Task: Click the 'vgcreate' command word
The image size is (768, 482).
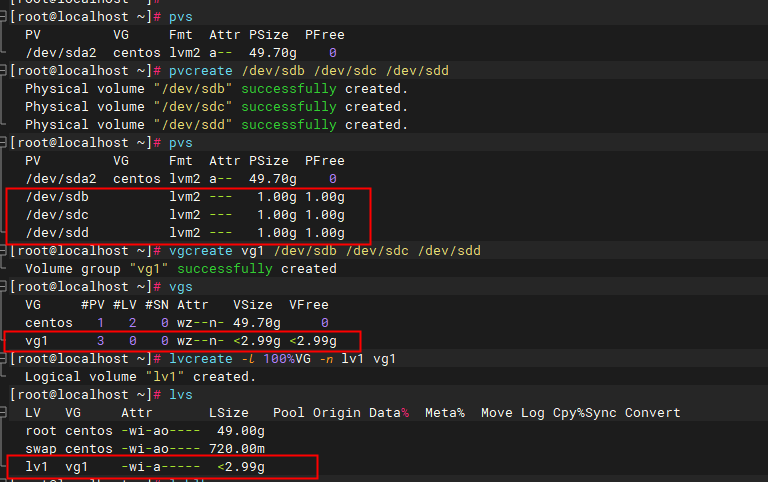Action: coord(201,251)
